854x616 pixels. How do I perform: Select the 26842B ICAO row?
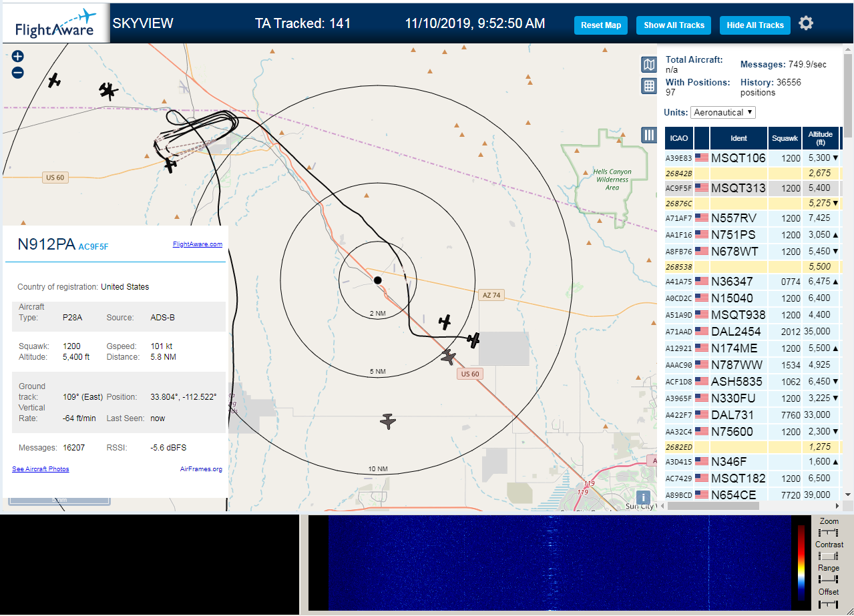tap(753, 174)
